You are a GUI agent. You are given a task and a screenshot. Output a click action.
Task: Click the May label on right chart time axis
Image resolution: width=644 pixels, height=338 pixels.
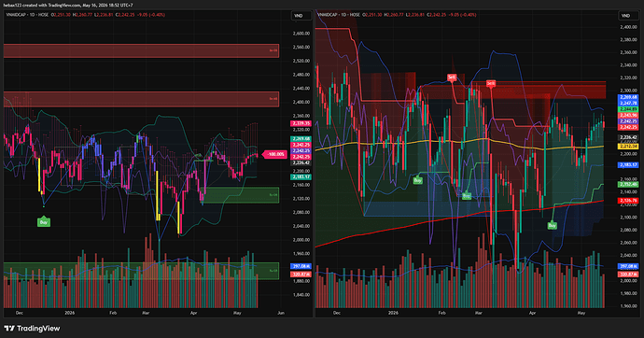[581, 313]
